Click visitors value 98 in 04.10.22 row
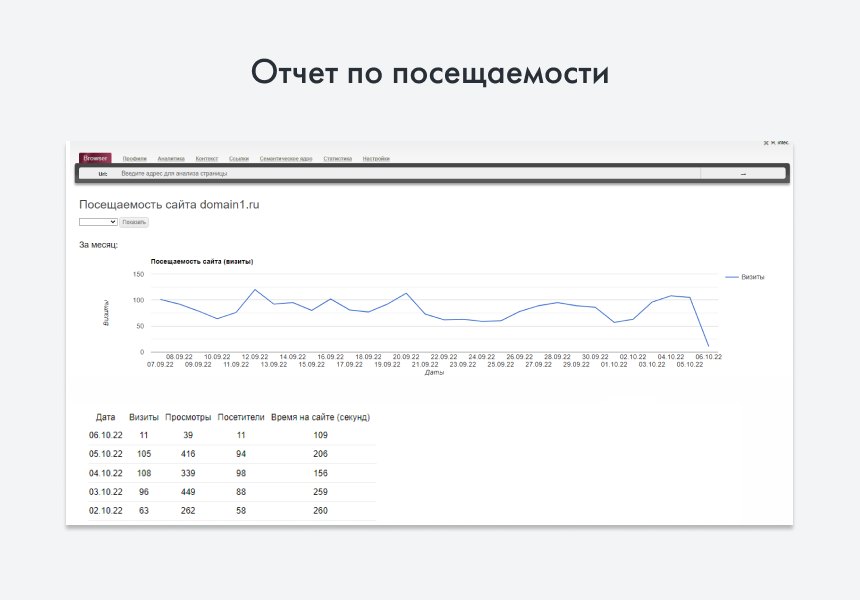Screen dimensions: 860x600 click(x=241, y=473)
